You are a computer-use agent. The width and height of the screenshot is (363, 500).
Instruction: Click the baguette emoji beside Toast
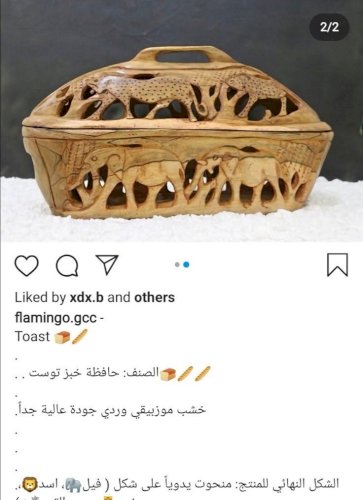[x=80, y=337]
